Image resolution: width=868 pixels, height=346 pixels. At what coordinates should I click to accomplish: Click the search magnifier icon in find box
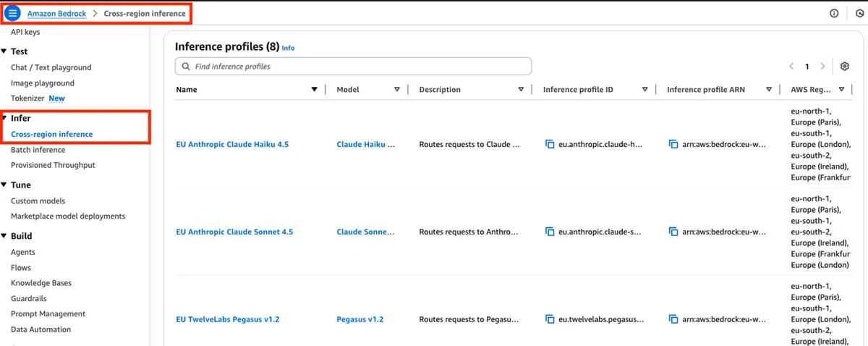tap(186, 67)
